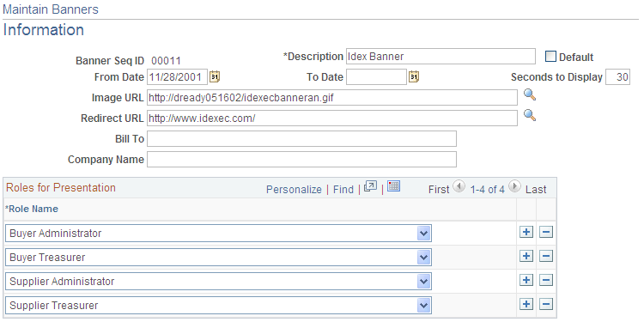
Task: Open the To Date calendar picker
Action: click(x=413, y=76)
